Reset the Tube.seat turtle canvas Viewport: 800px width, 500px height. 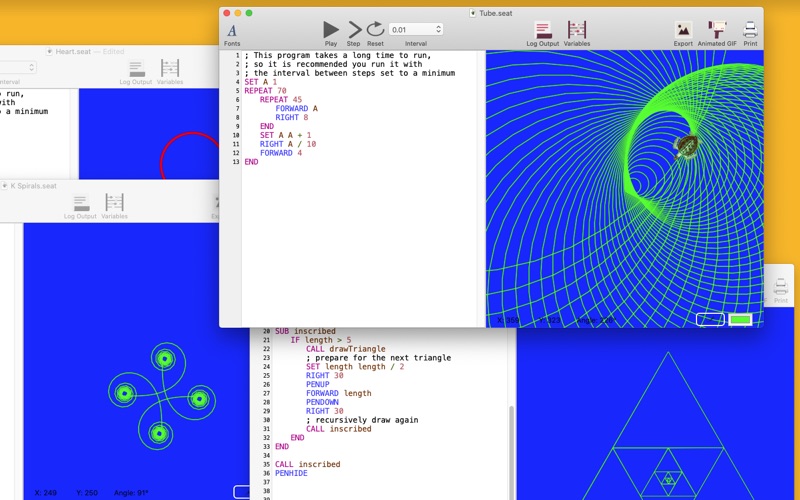click(x=375, y=34)
